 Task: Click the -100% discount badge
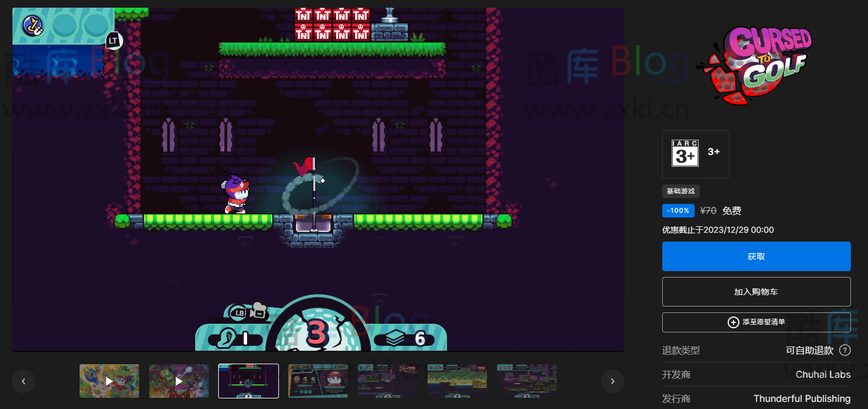(678, 211)
